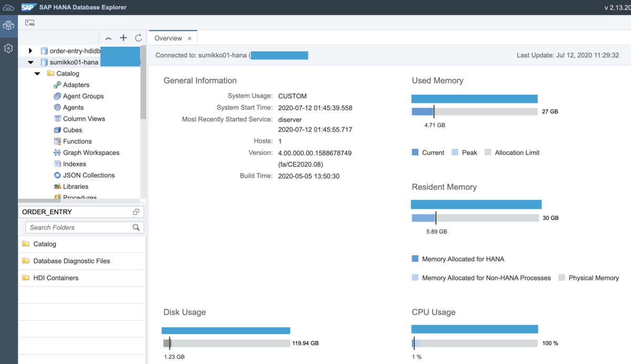Screen dimensions: 631x364
Task: Select Adapters in the catalog tree
Action: pyautogui.click(x=76, y=85)
